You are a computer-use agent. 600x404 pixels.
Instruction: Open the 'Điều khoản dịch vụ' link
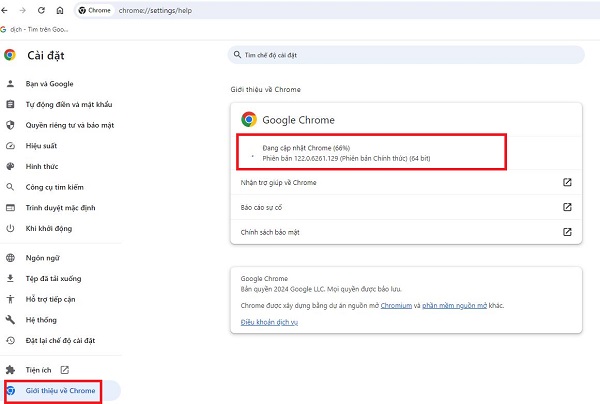[269, 322]
